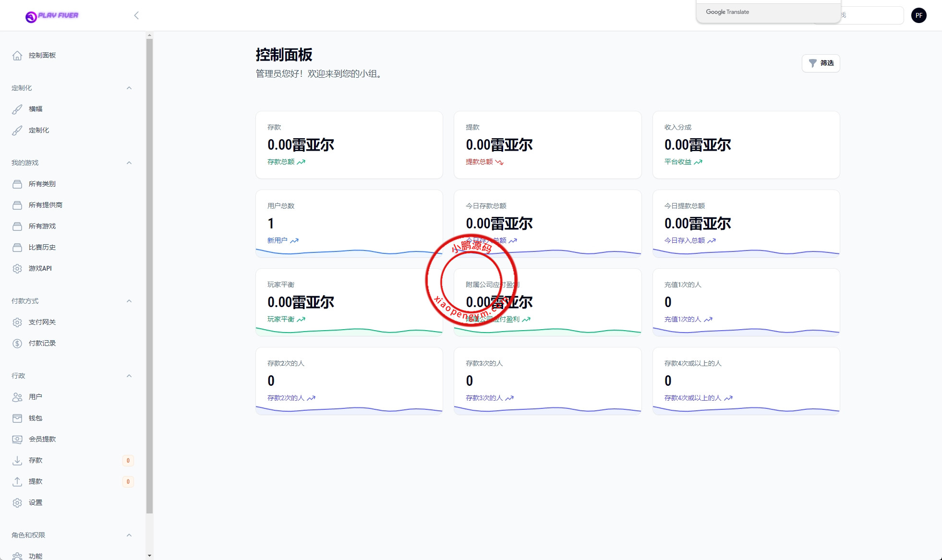Click the wallet icon beside 钱包
The height and width of the screenshot is (560, 942).
tap(17, 418)
